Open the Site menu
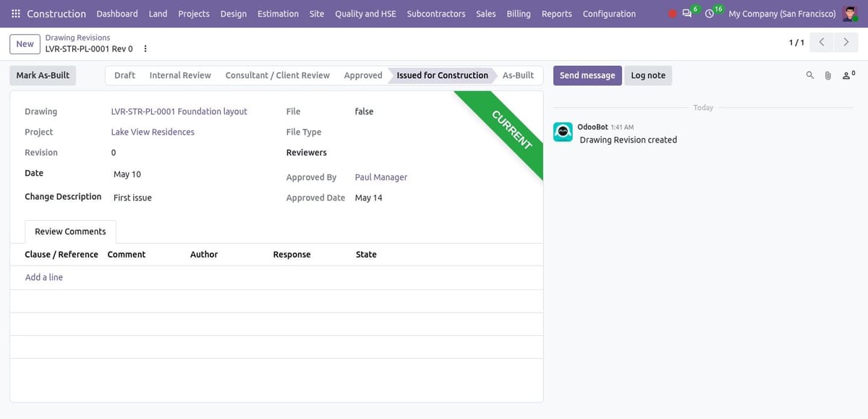 [x=317, y=14]
